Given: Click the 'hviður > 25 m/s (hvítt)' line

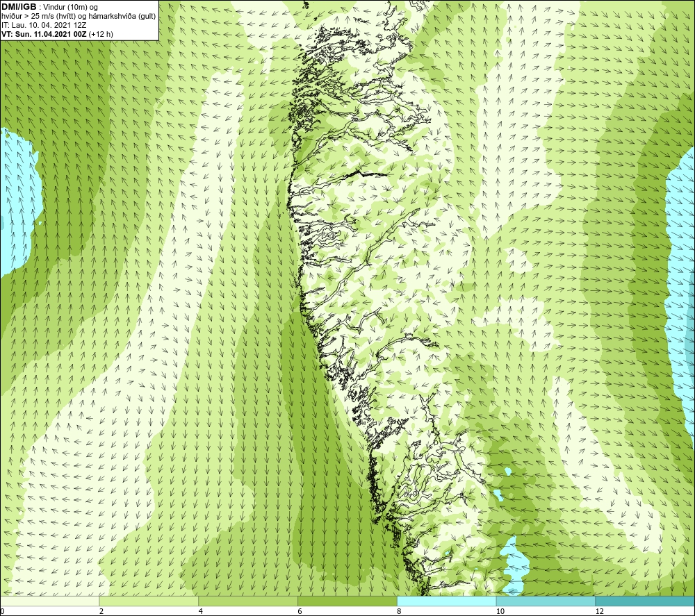Looking at the screenshot, I should [79, 17].
